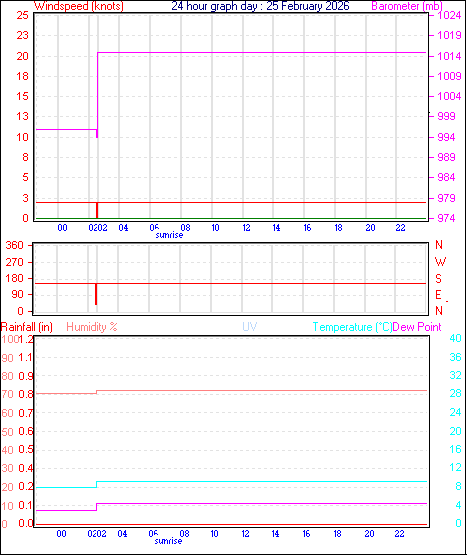Select the 1004 barometer scale value
The height and width of the screenshot is (559, 467).
[x=449, y=96]
